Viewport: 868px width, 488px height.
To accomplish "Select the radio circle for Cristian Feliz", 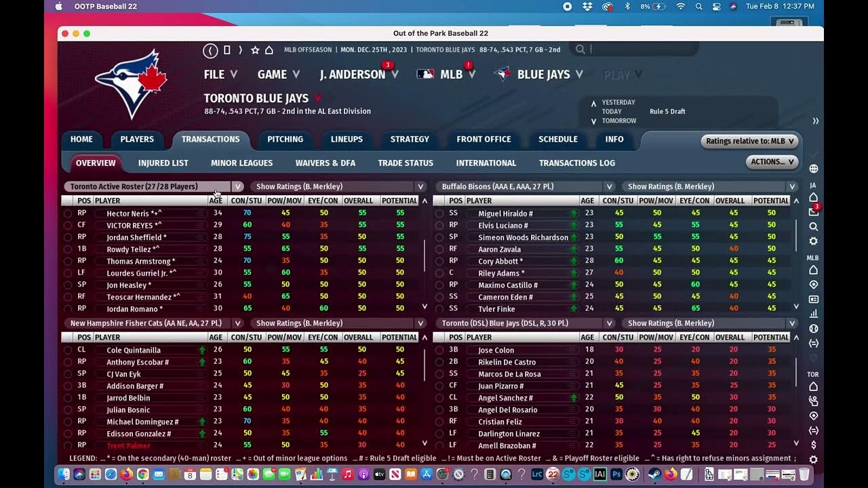I will [x=439, y=422].
